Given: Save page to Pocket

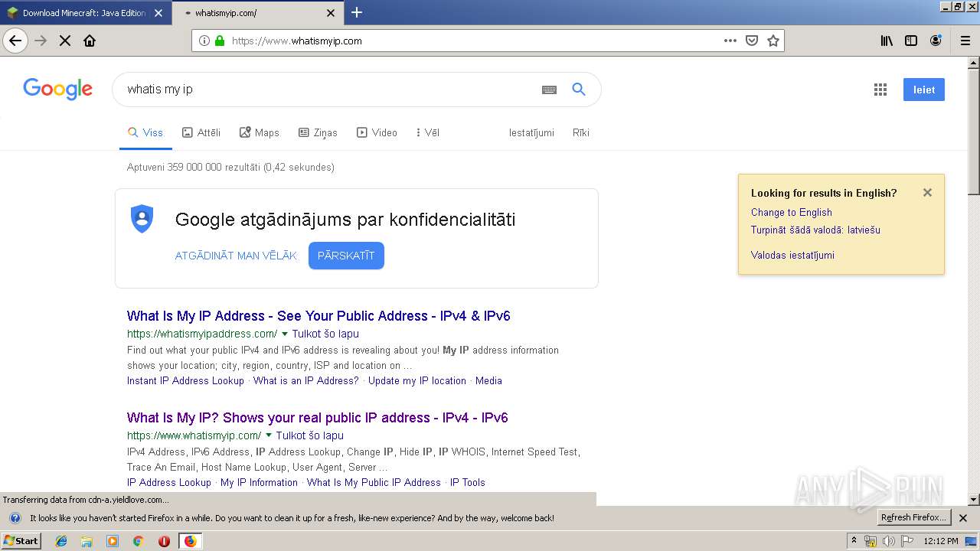Looking at the screenshot, I should click(752, 41).
